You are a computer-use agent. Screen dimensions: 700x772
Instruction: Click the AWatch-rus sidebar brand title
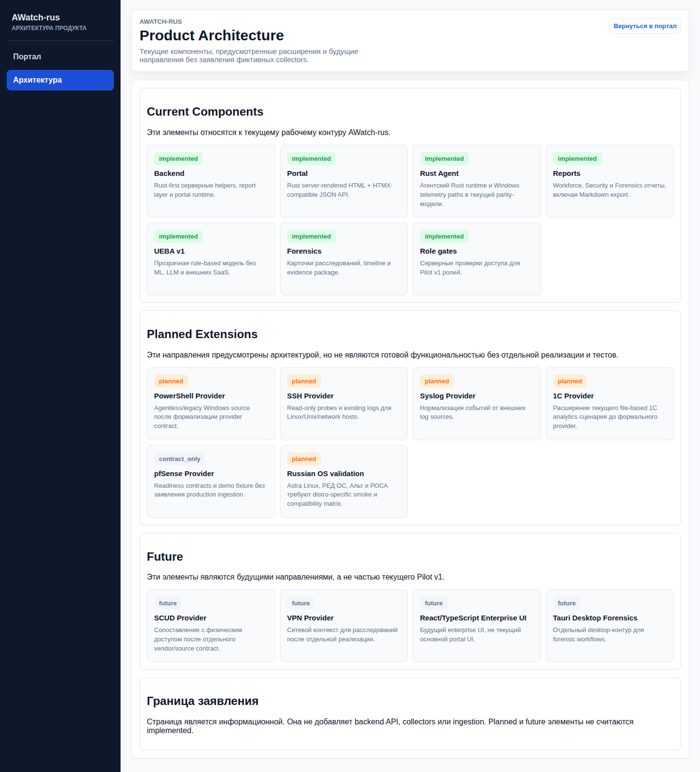click(x=36, y=17)
